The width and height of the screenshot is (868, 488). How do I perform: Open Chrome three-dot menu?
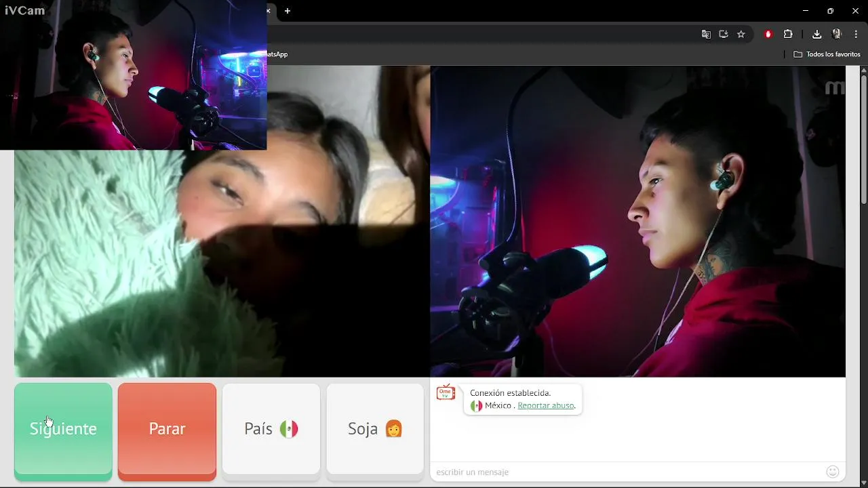(856, 34)
